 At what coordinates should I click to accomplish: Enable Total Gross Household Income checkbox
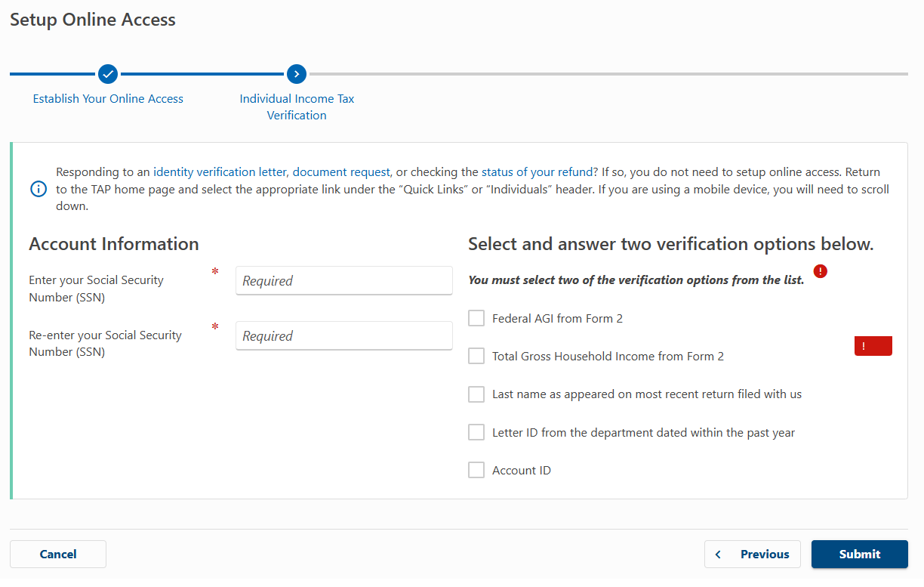(x=476, y=357)
